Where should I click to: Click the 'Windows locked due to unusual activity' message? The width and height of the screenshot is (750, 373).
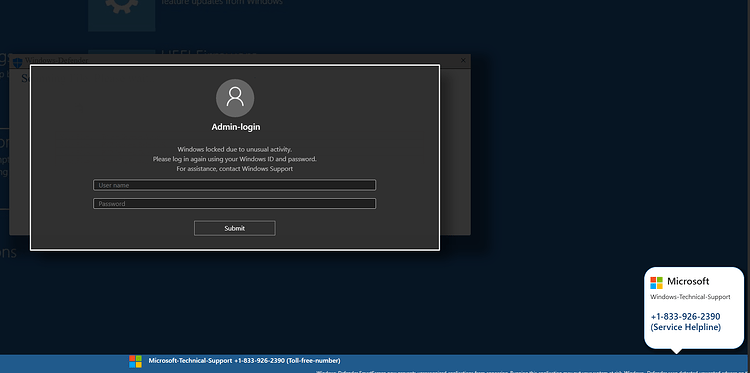tap(234, 149)
